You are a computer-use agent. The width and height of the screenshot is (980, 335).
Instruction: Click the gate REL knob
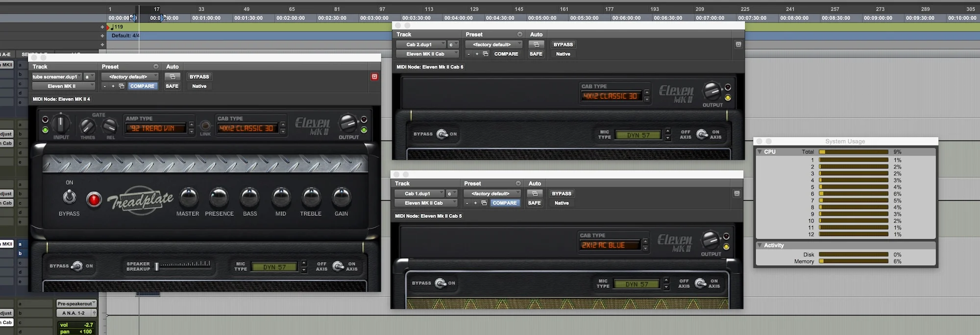coord(110,127)
